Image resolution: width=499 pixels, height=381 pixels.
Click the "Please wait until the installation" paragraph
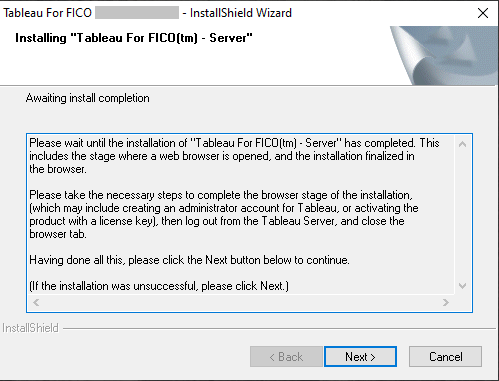click(234, 156)
